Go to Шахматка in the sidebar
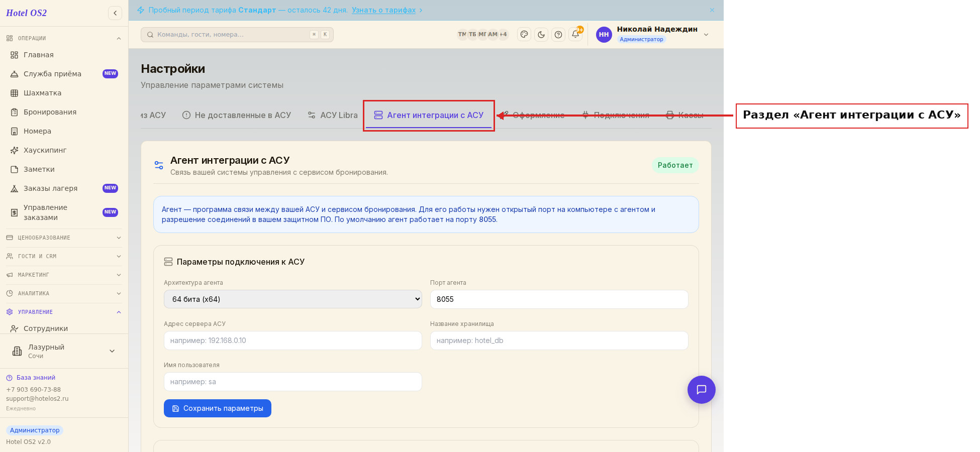This screenshot has width=980, height=452. click(64, 93)
